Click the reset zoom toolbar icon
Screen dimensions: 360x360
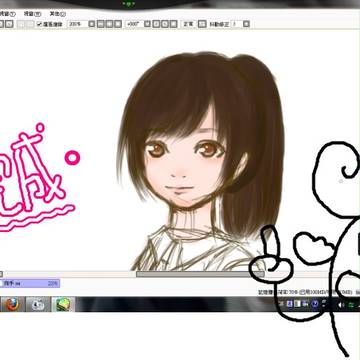tap(118, 24)
